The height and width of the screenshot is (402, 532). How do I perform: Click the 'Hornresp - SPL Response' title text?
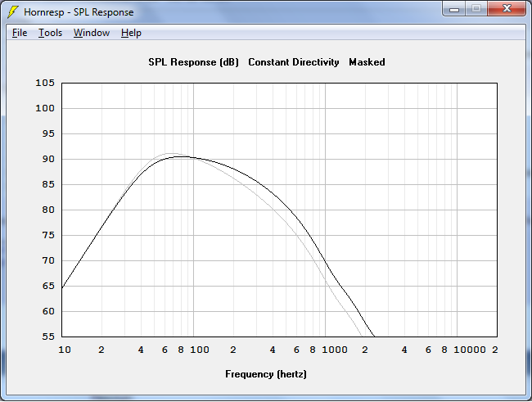(79, 12)
